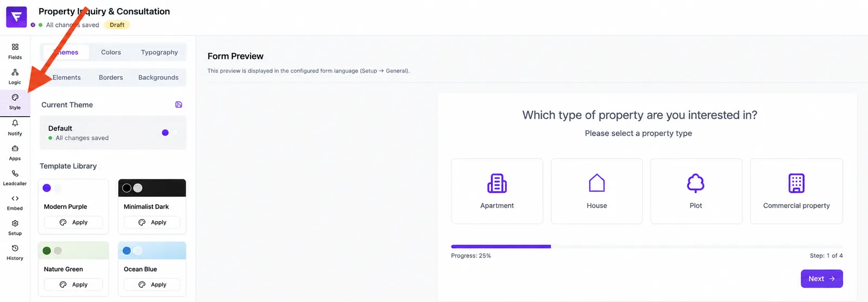
Task: Open the Apps sidebar section
Action: (15, 153)
